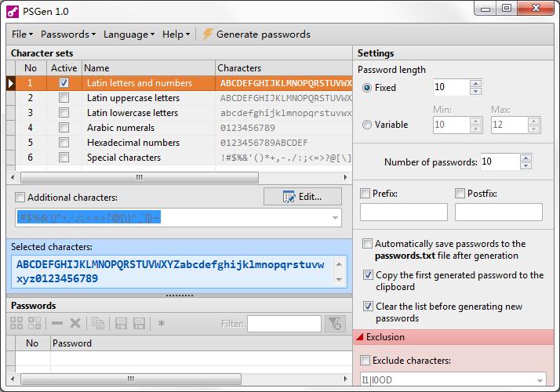The image size is (560, 392).
Task: Check the Additional characters checkbox
Action: click(x=21, y=198)
